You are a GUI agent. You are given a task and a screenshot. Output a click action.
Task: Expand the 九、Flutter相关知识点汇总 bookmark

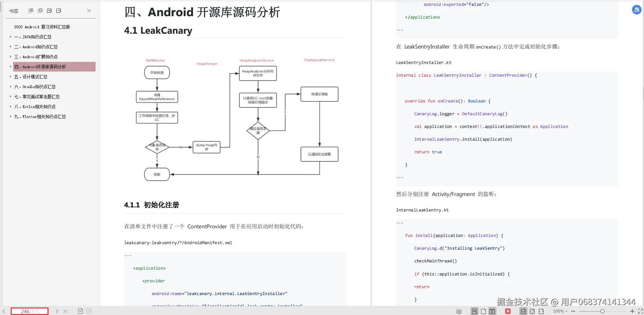[10, 117]
